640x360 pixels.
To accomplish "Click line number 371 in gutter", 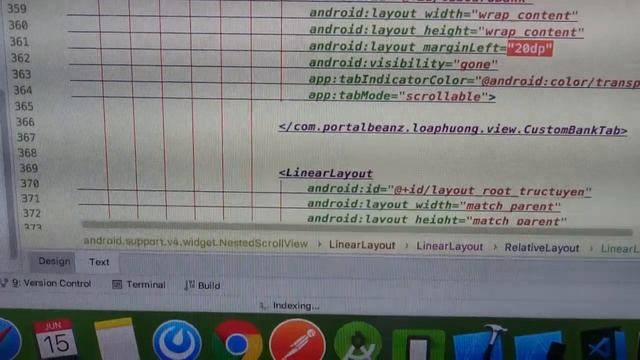I will tap(31, 199).
